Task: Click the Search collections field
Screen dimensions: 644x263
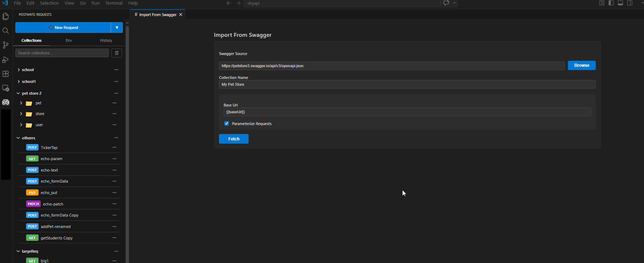Action: pos(62,53)
